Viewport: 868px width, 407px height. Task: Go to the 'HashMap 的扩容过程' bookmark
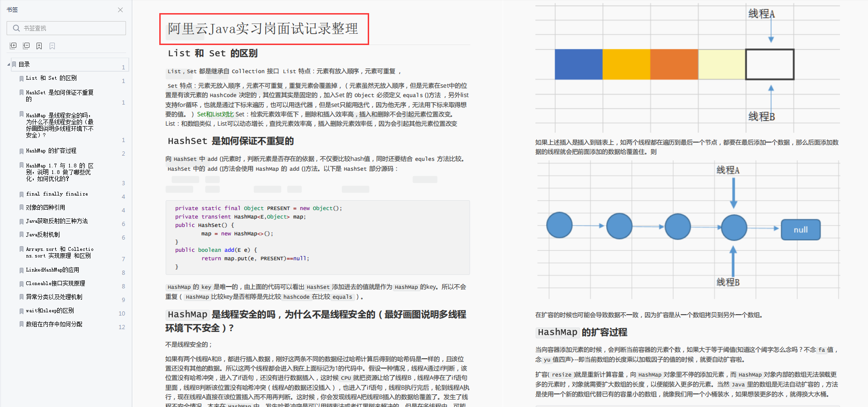pos(51,151)
